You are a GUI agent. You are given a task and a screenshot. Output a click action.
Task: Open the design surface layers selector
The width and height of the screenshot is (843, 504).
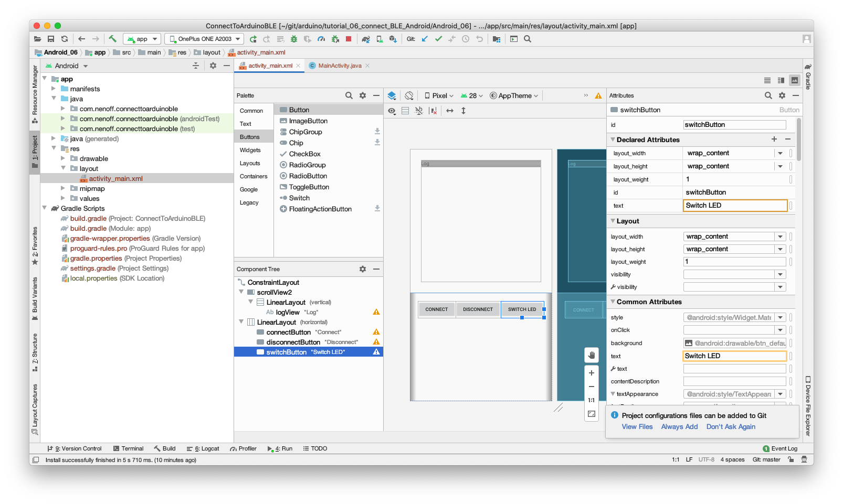click(x=392, y=95)
